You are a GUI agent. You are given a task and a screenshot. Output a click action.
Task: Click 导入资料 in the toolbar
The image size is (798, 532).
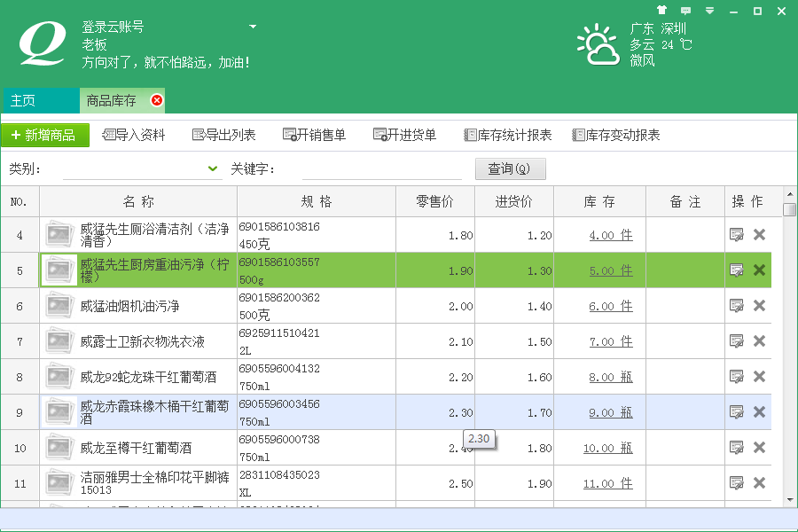coord(134,135)
